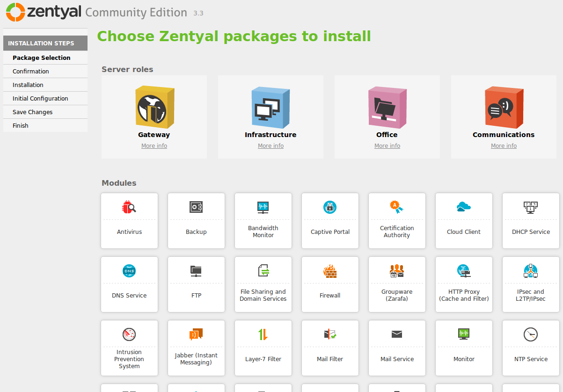Go to Save Changes step

[x=45, y=112]
